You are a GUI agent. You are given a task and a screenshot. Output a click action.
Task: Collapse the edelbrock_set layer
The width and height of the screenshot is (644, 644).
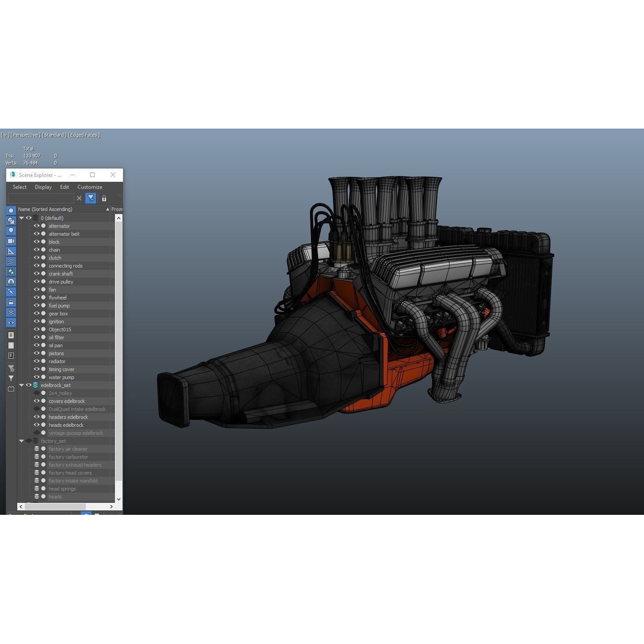[21, 385]
